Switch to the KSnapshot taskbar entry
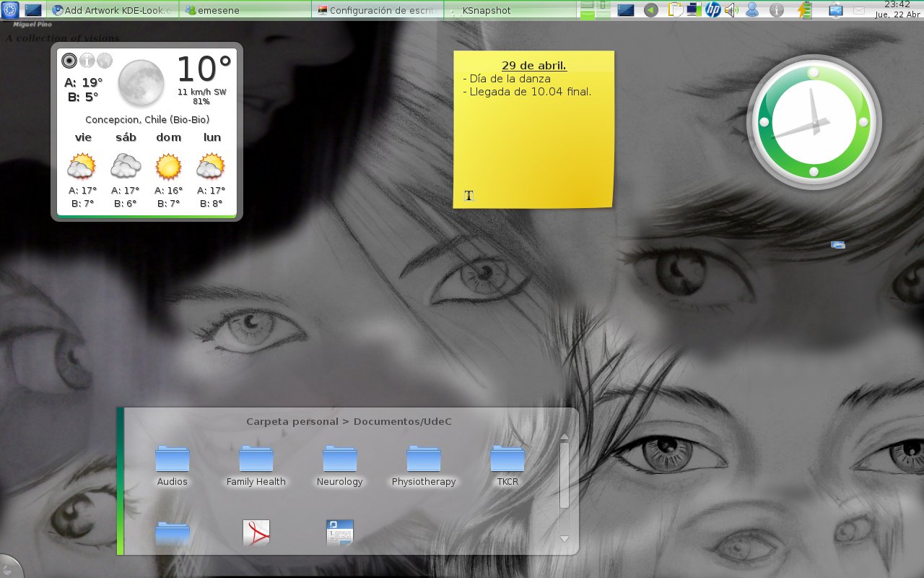The height and width of the screenshot is (578, 924). pos(510,10)
